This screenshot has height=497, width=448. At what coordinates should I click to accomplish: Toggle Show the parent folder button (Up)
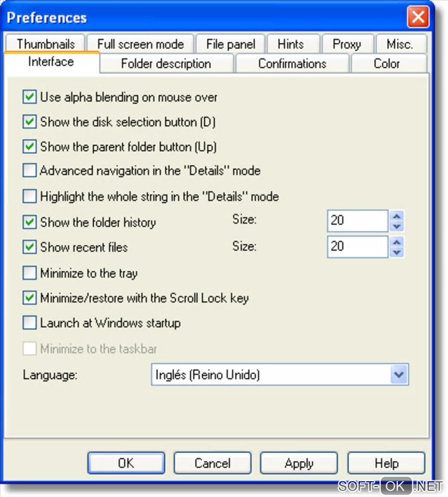tap(29, 146)
